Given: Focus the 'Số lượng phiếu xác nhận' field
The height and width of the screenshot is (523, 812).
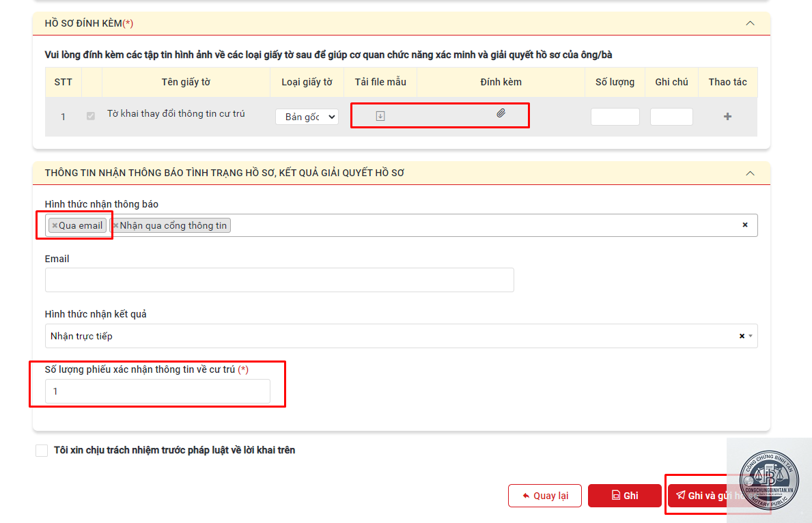Looking at the screenshot, I should pyautogui.click(x=158, y=391).
